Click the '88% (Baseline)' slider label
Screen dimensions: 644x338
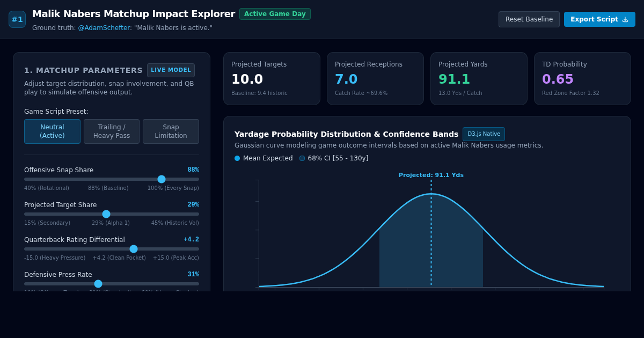108,188
